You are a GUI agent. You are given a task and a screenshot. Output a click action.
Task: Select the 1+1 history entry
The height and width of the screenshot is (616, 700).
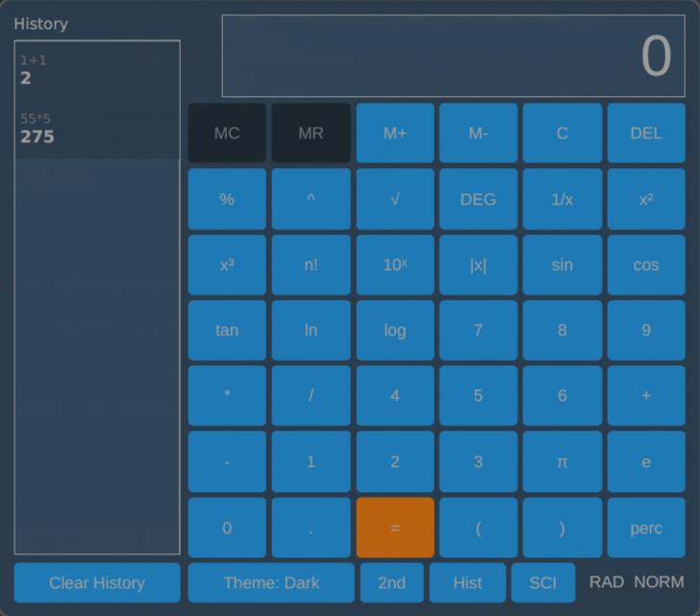tap(97, 70)
